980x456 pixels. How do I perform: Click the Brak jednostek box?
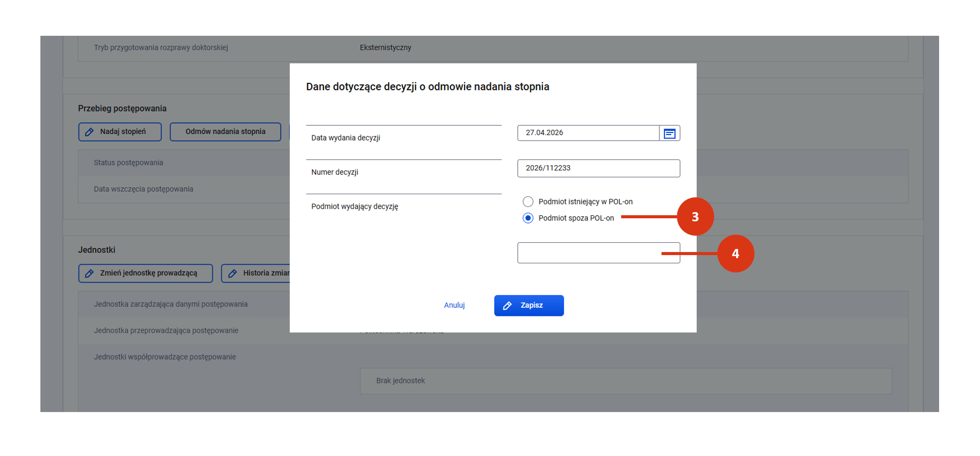pyautogui.click(x=625, y=381)
